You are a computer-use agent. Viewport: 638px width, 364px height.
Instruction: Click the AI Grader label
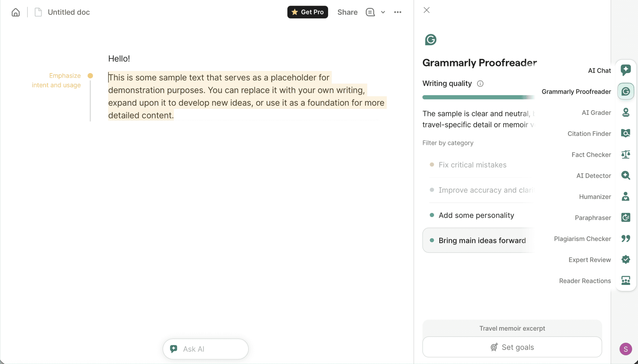(x=596, y=113)
